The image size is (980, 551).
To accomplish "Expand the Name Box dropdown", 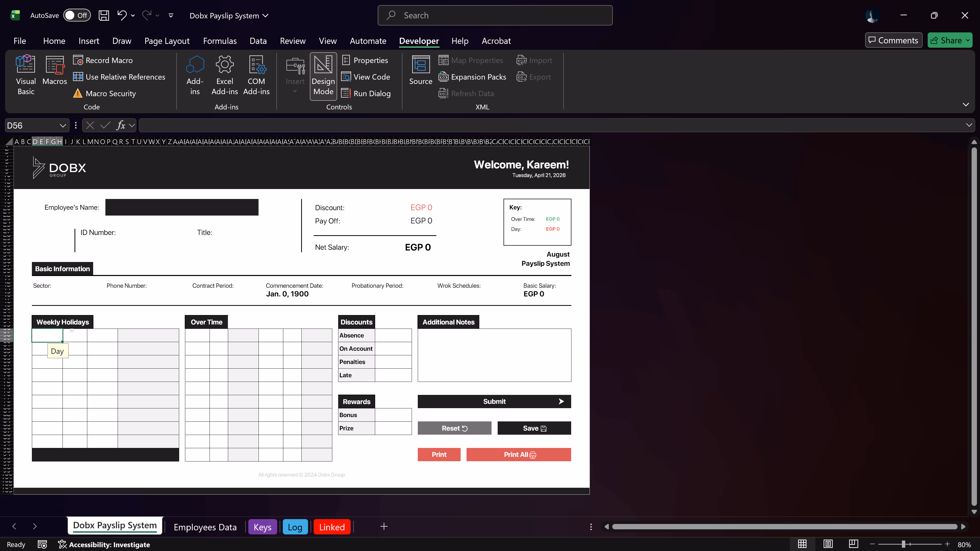I will point(63,126).
